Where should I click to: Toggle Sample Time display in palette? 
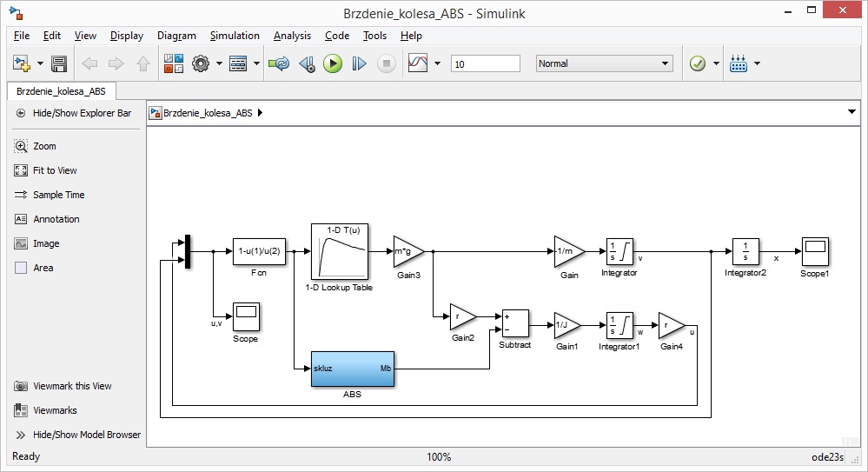click(x=50, y=195)
